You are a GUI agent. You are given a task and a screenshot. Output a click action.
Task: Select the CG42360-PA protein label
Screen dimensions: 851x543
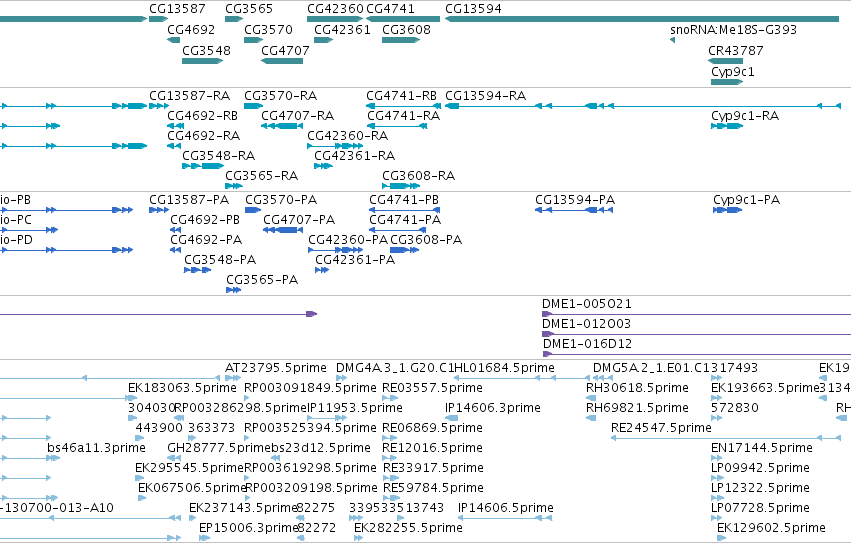click(x=348, y=240)
